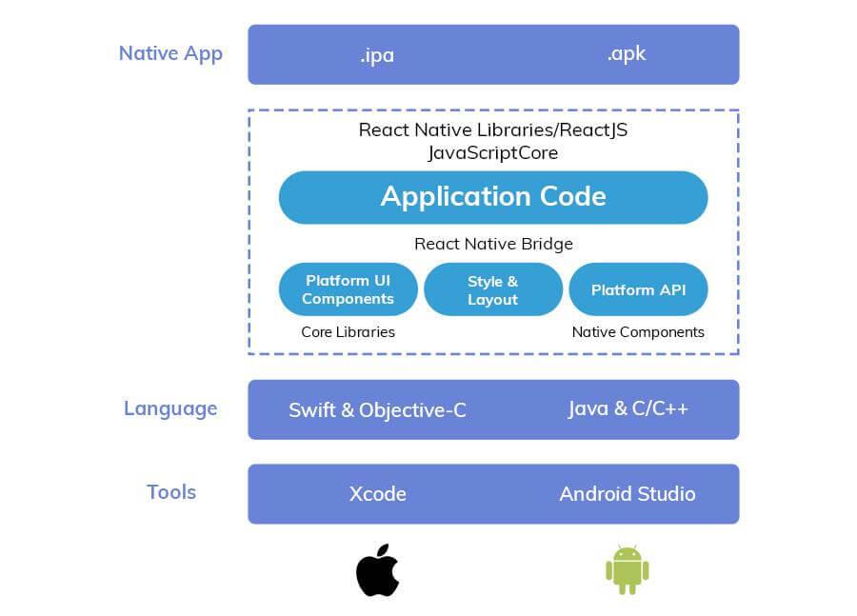Click the Native App heading
Screen dimensions: 857x616
pos(170,53)
